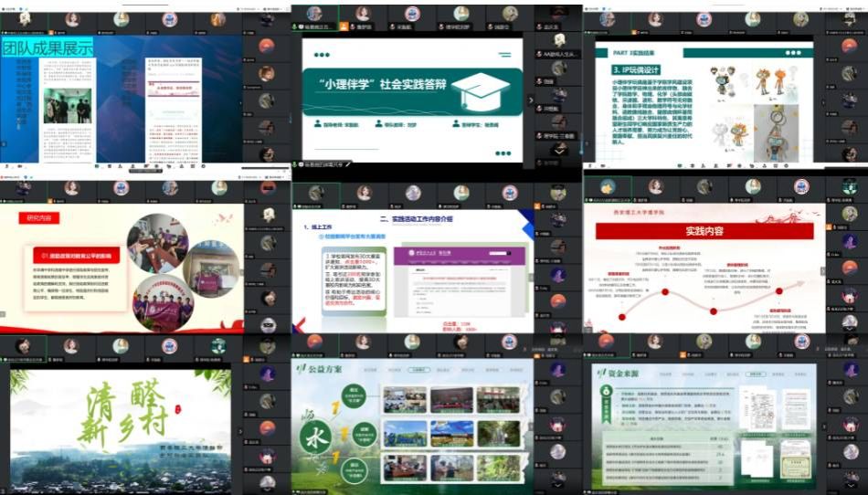The image size is (868, 495).
Task: Click PART 3实践结果 header text
Action: (634, 53)
